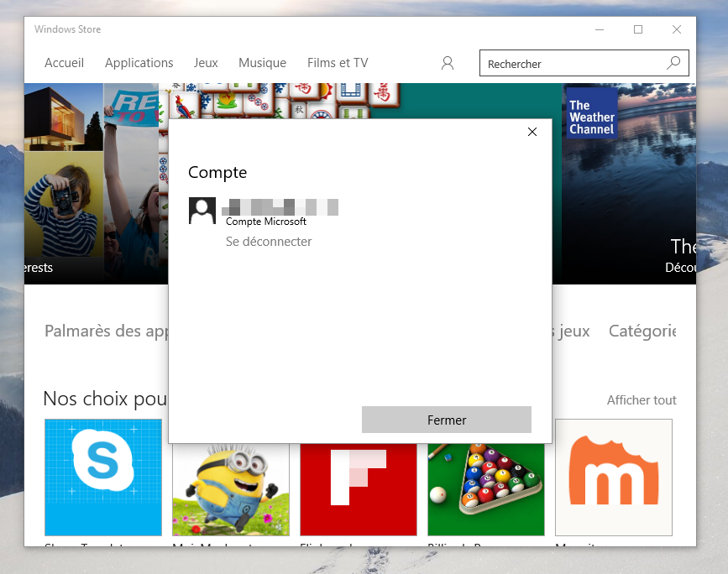Click Afficher tout link
Screen dimensions: 728x574
[642, 400]
